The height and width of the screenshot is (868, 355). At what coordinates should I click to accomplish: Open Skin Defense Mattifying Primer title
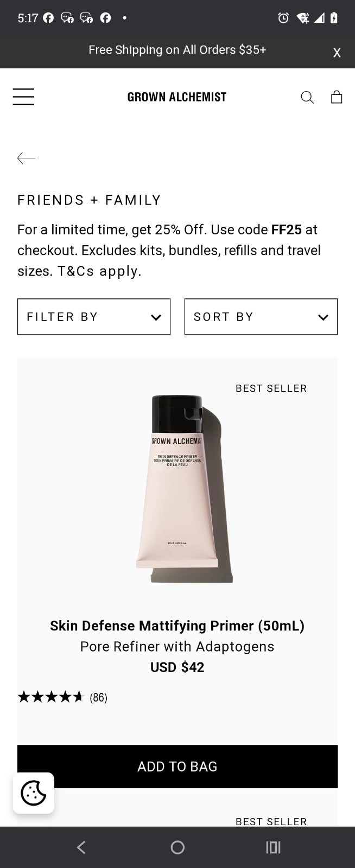tap(177, 626)
